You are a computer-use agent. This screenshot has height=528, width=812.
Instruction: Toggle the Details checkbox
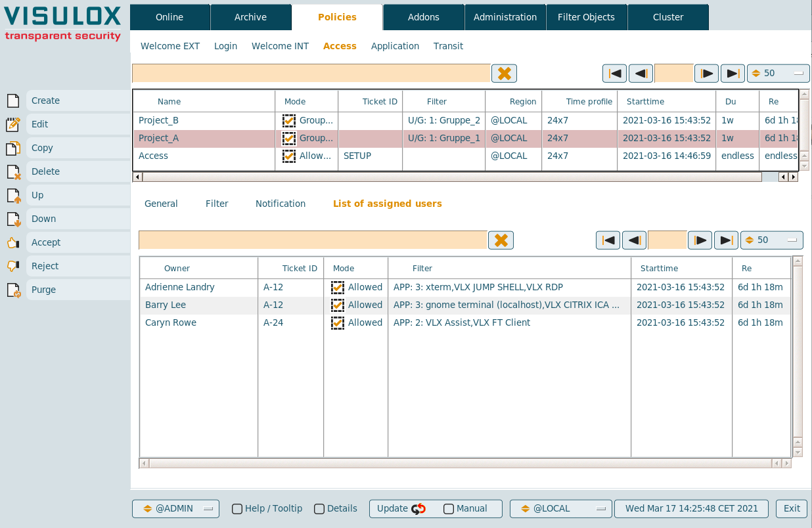pyautogui.click(x=319, y=509)
